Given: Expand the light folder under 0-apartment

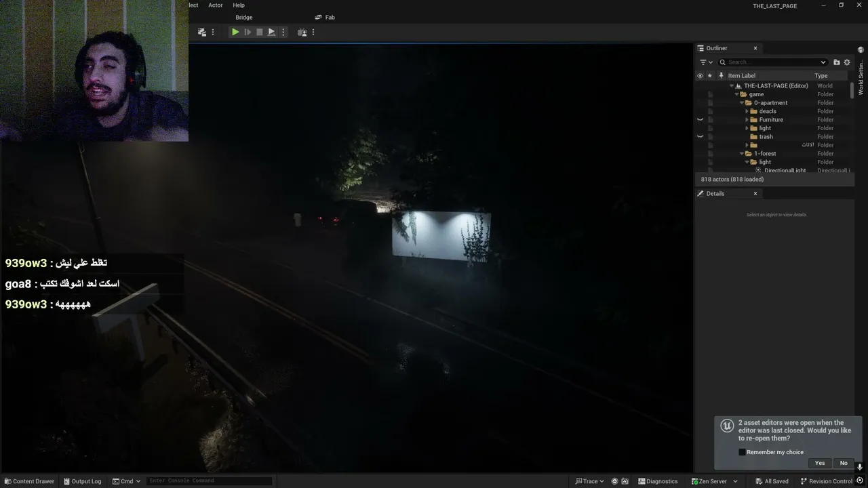Looking at the screenshot, I should [747, 128].
